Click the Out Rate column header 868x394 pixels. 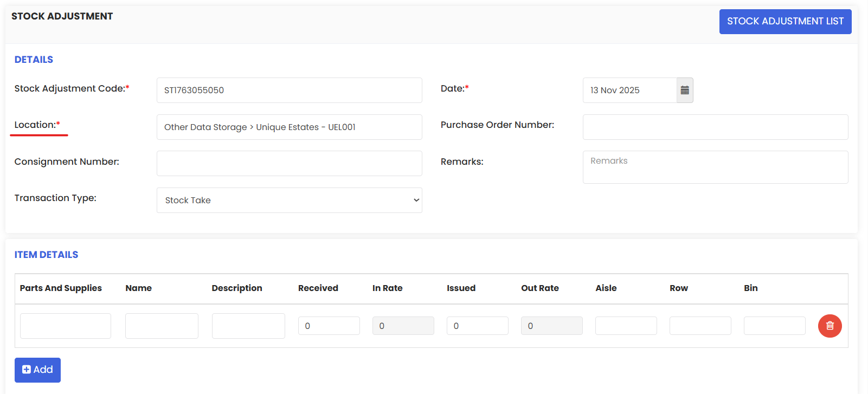(x=540, y=288)
